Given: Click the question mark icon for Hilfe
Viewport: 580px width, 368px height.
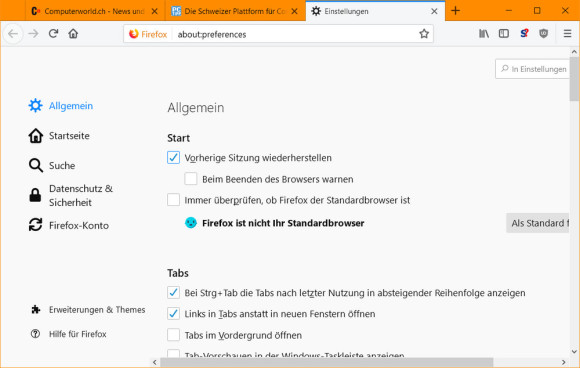Looking at the screenshot, I should point(35,334).
